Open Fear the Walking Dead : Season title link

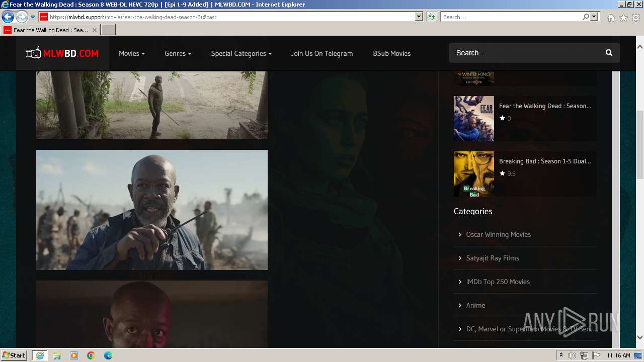[x=545, y=106]
